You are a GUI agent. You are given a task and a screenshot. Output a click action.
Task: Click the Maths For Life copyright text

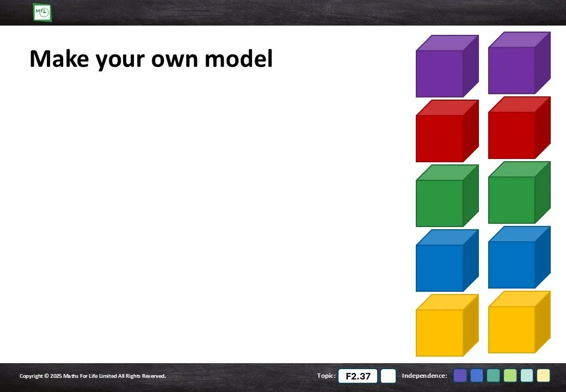[x=93, y=376]
